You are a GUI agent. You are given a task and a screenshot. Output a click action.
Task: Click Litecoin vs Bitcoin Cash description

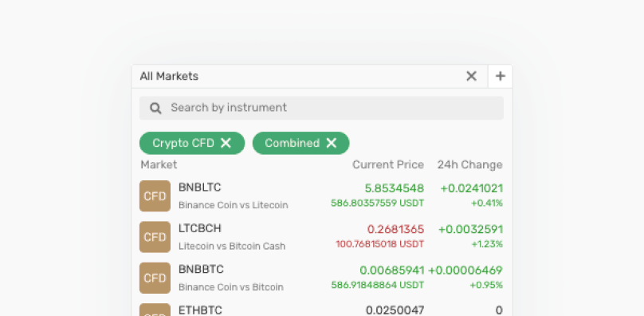[232, 246]
